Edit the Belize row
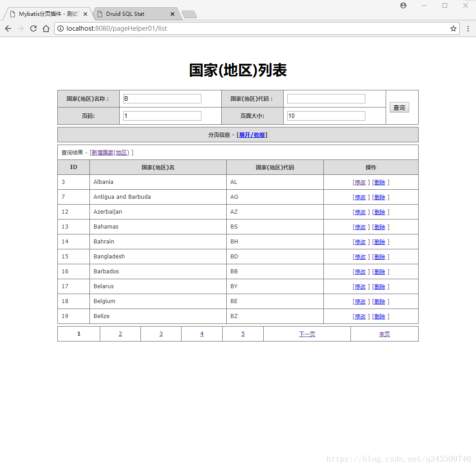The width and height of the screenshot is (476, 468). 360,316
